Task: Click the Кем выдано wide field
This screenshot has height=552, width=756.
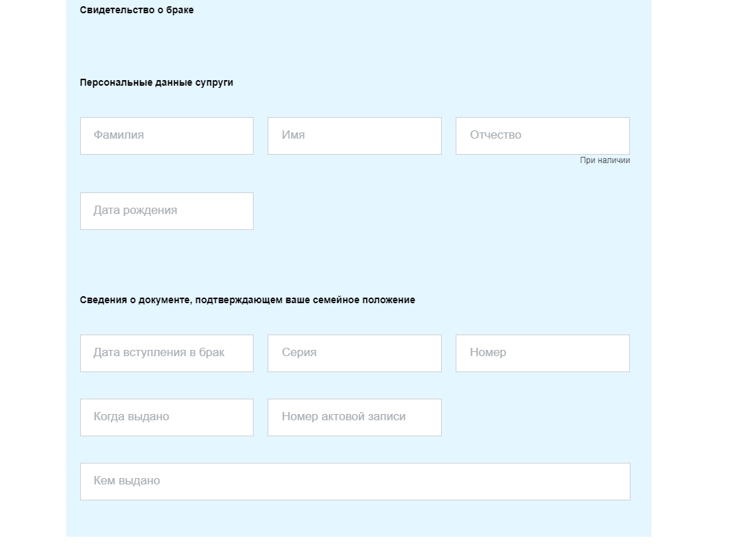Action: click(x=355, y=482)
